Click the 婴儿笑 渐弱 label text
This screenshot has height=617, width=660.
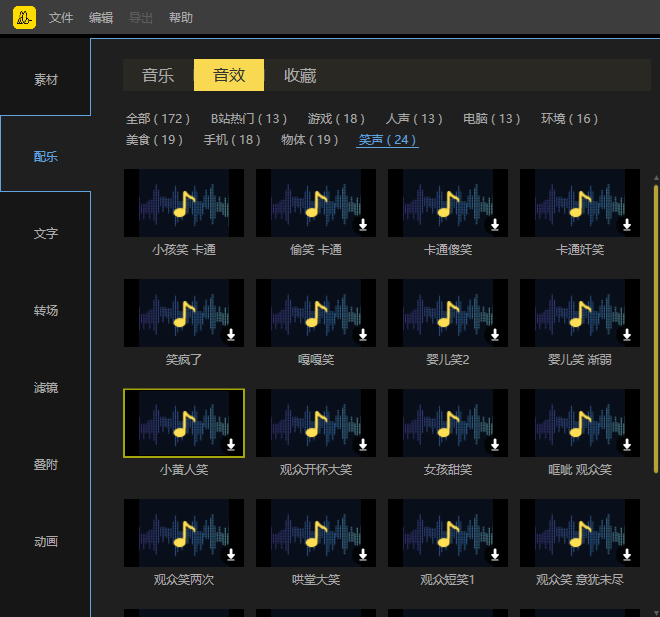coord(580,360)
